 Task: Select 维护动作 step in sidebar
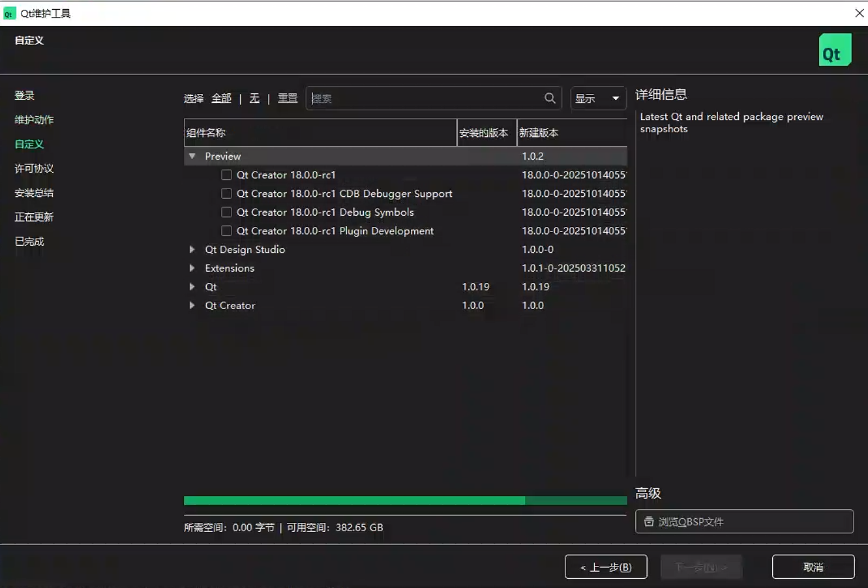click(35, 120)
